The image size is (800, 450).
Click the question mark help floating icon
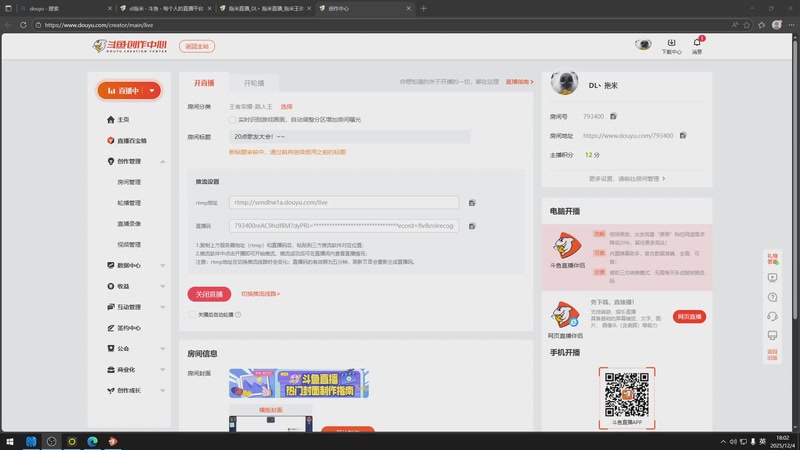[x=772, y=297]
